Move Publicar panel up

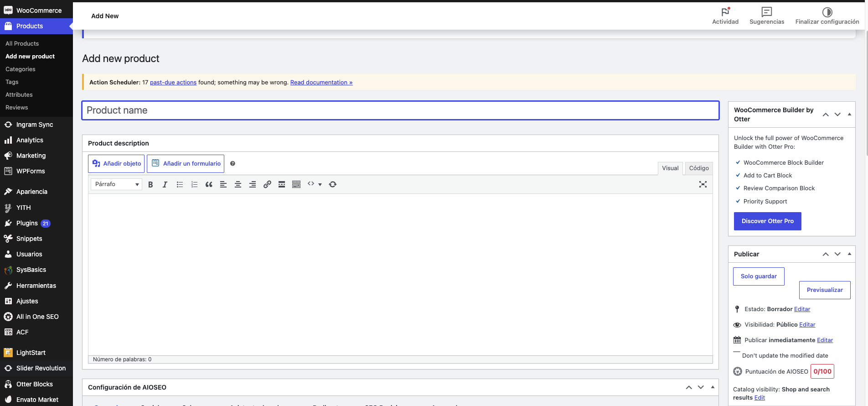(x=826, y=254)
